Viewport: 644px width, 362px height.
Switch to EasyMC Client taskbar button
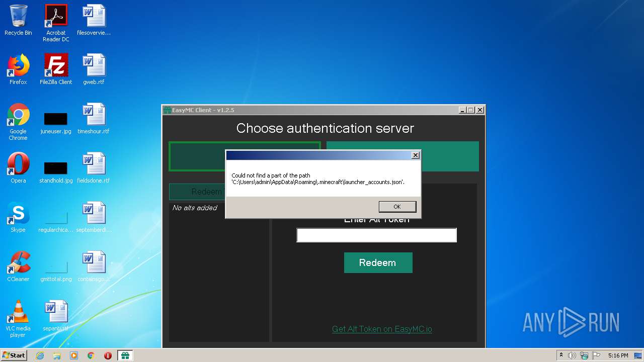click(125, 355)
